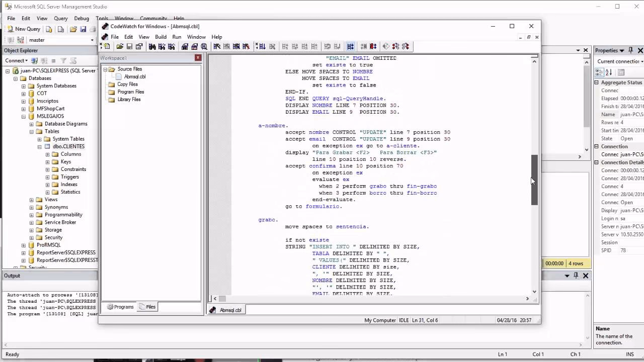Click New Query in SQL Server Management Studio
This screenshot has width=644, height=362.
point(24,29)
